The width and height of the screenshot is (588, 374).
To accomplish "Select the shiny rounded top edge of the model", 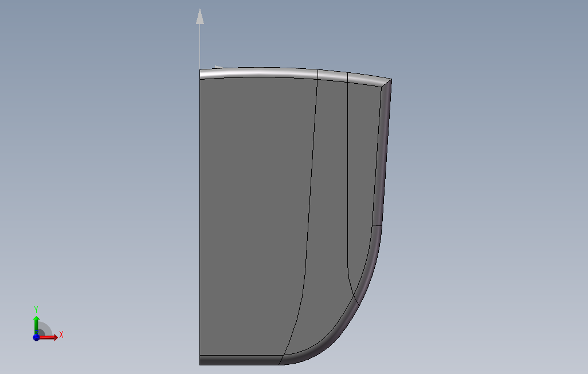I will [258, 73].
